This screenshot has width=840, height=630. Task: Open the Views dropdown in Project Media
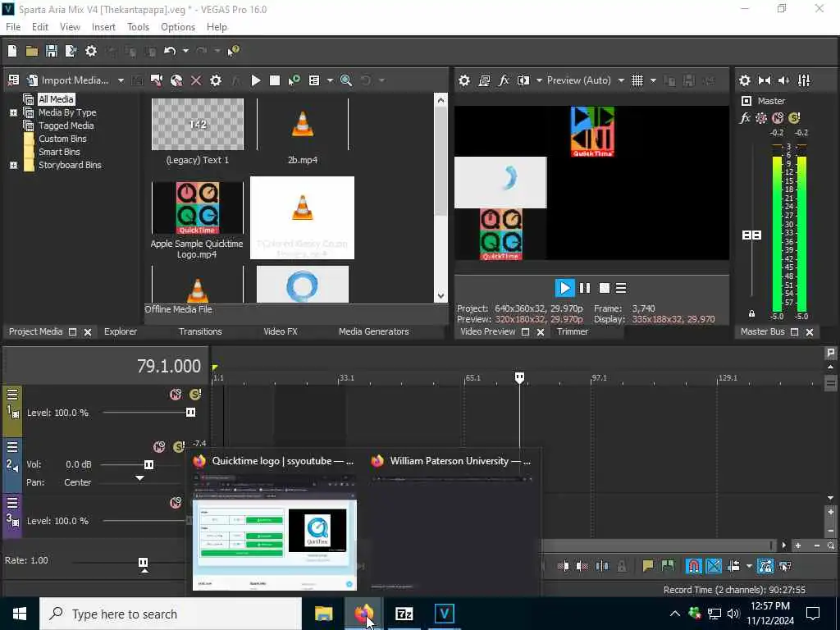(330, 80)
